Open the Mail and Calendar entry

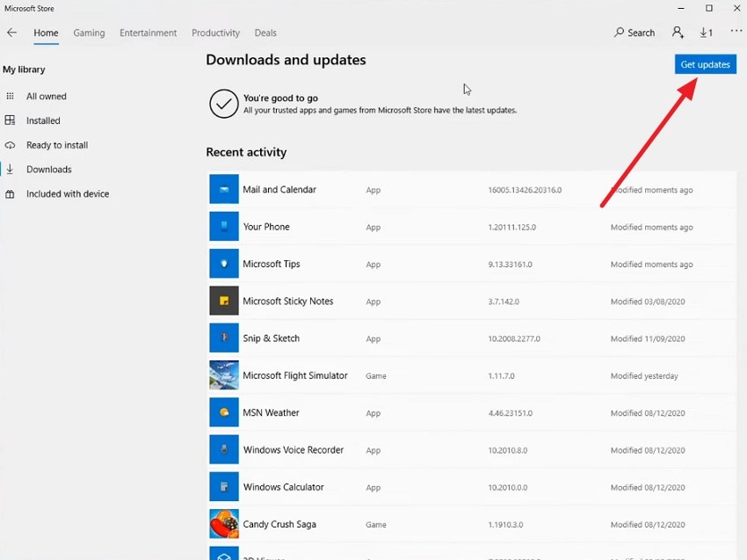(x=472, y=189)
